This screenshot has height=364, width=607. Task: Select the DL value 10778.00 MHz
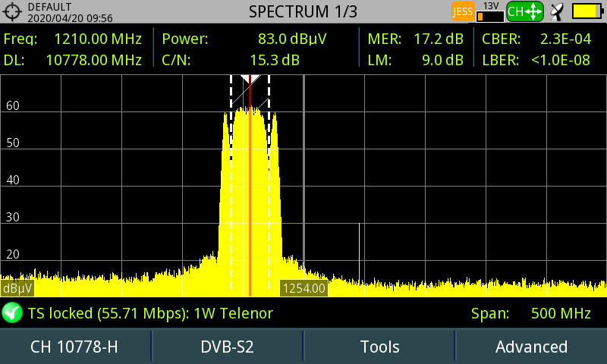(x=93, y=60)
